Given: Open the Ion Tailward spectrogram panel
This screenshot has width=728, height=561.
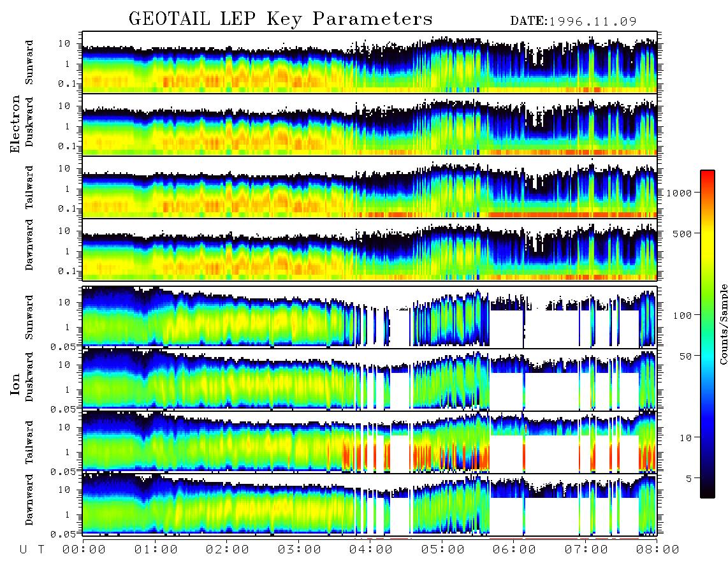Looking at the screenshot, I should (370, 442).
